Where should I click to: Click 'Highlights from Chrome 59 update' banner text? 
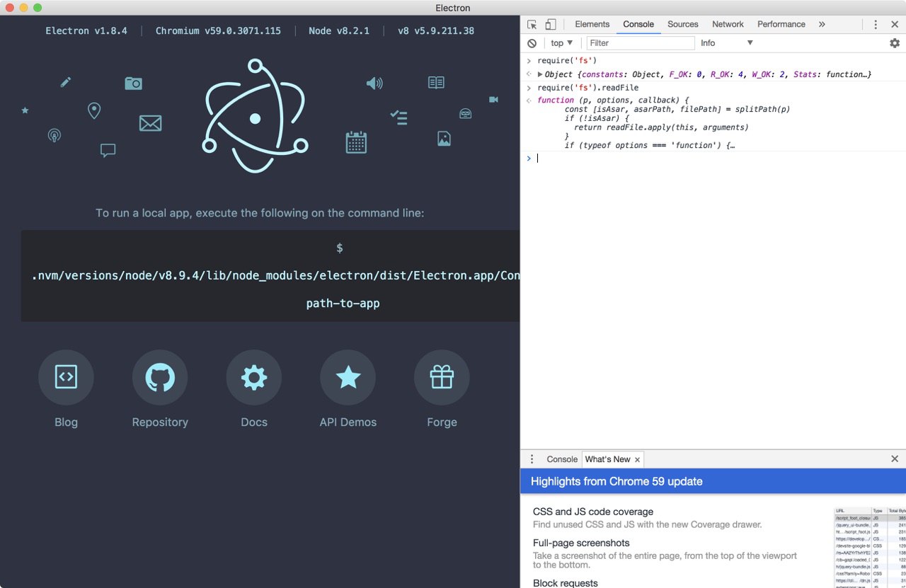coord(617,481)
